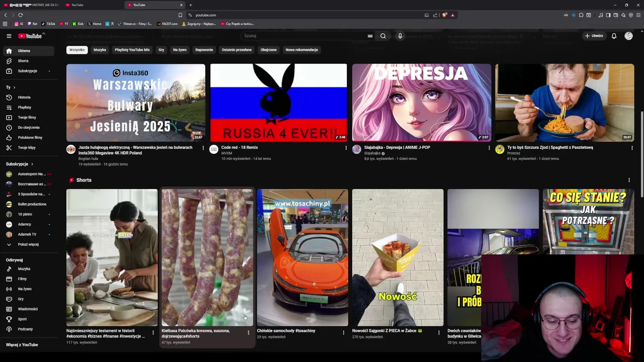The image size is (644, 362).
Task: Open Twoje klipy in the sidebar
Action: coord(29,147)
